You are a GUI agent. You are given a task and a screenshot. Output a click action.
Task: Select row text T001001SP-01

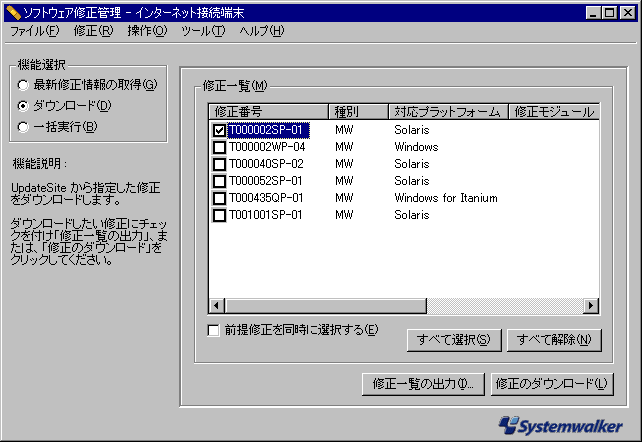tap(266, 215)
